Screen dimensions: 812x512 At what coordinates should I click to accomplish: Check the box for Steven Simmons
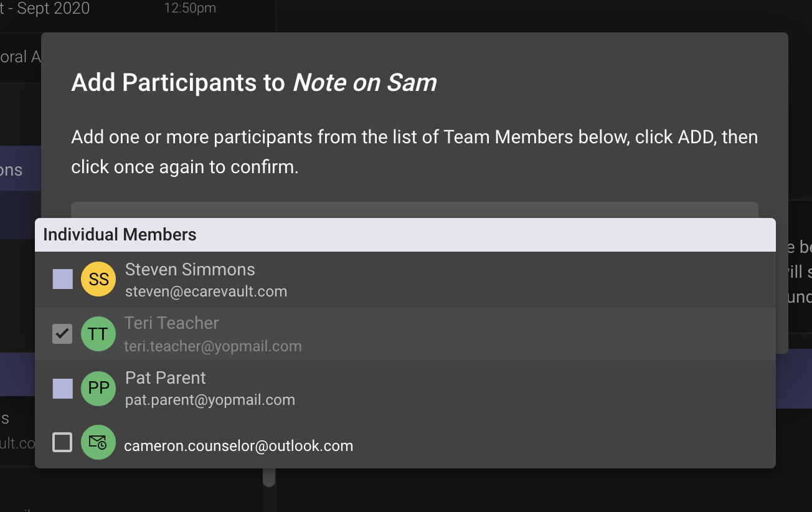click(62, 279)
